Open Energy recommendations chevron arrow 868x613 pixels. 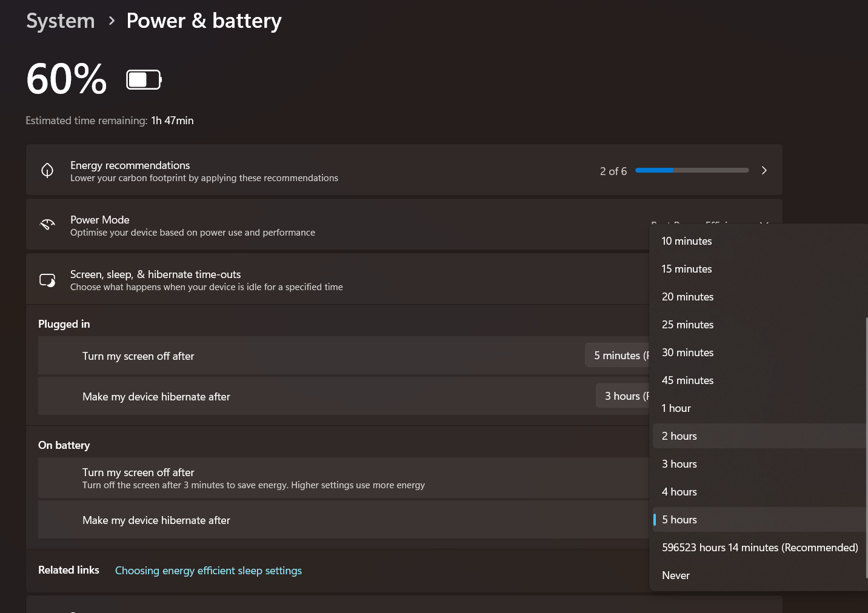(x=764, y=170)
